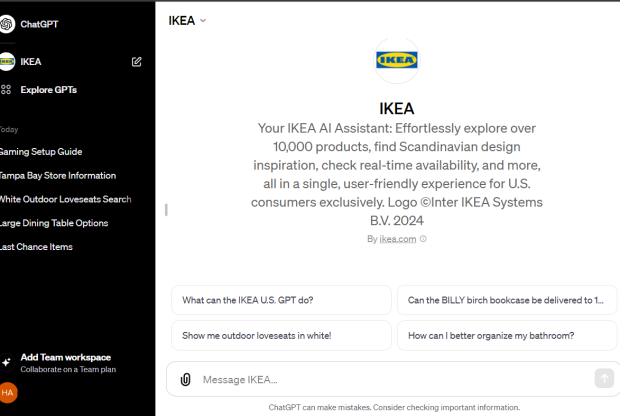
Task: Select 'How can I better organize my bathroom?' prompt
Action: click(x=507, y=336)
